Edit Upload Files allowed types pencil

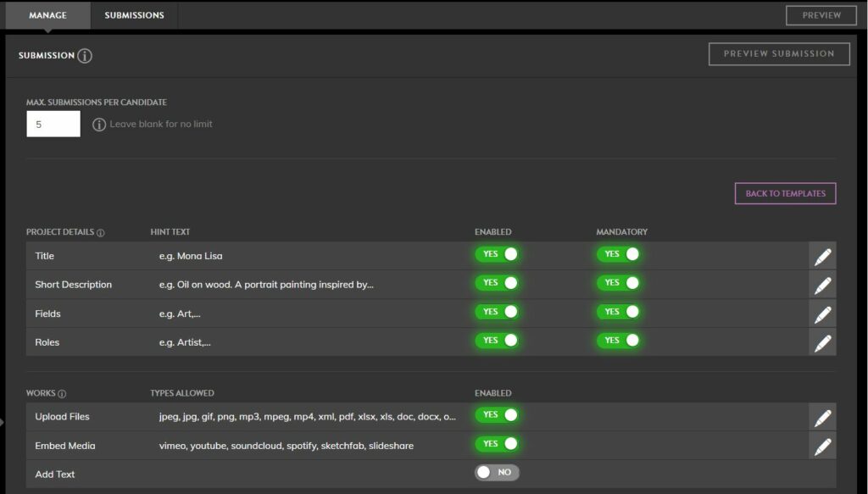click(x=822, y=417)
